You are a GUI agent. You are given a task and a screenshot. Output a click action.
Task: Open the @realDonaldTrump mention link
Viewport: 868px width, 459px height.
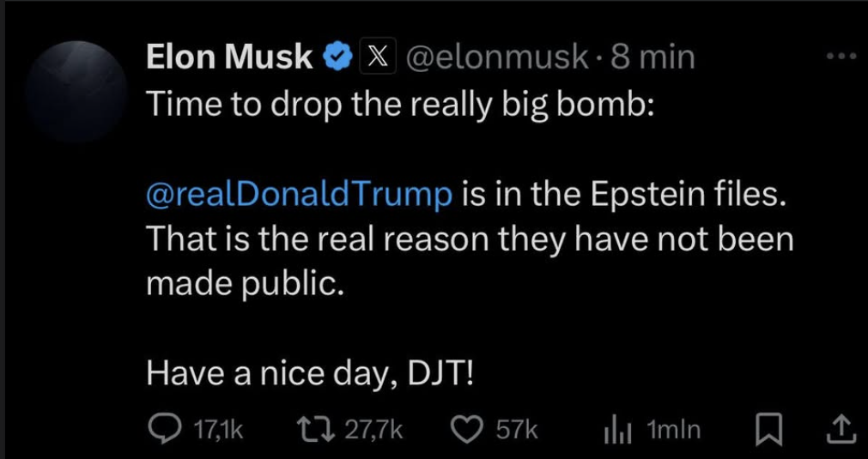(300, 195)
